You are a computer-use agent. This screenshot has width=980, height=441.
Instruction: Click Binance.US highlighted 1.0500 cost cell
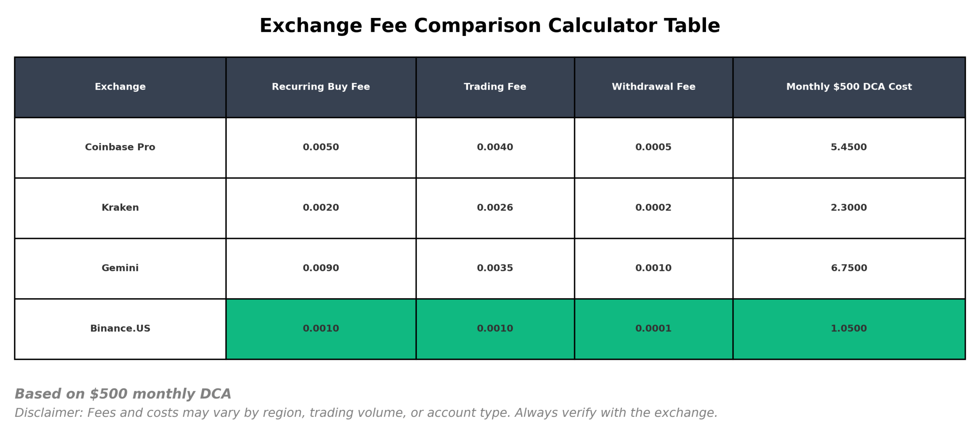(849, 329)
